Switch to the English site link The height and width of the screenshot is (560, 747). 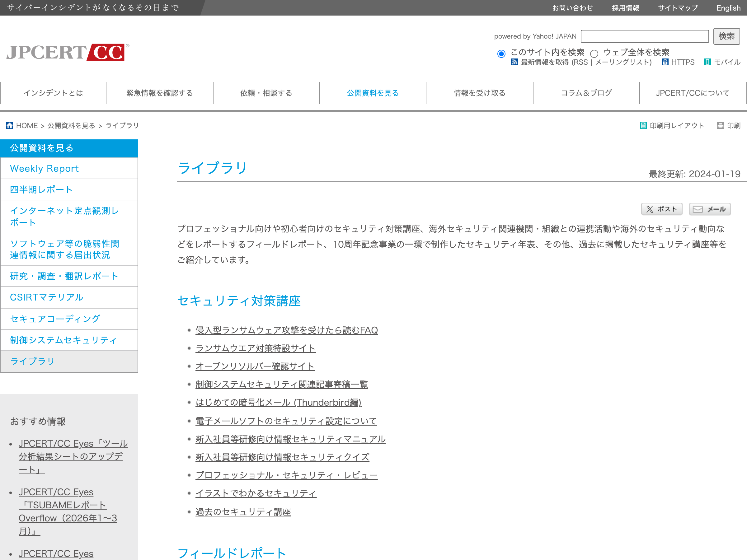pos(728,8)
